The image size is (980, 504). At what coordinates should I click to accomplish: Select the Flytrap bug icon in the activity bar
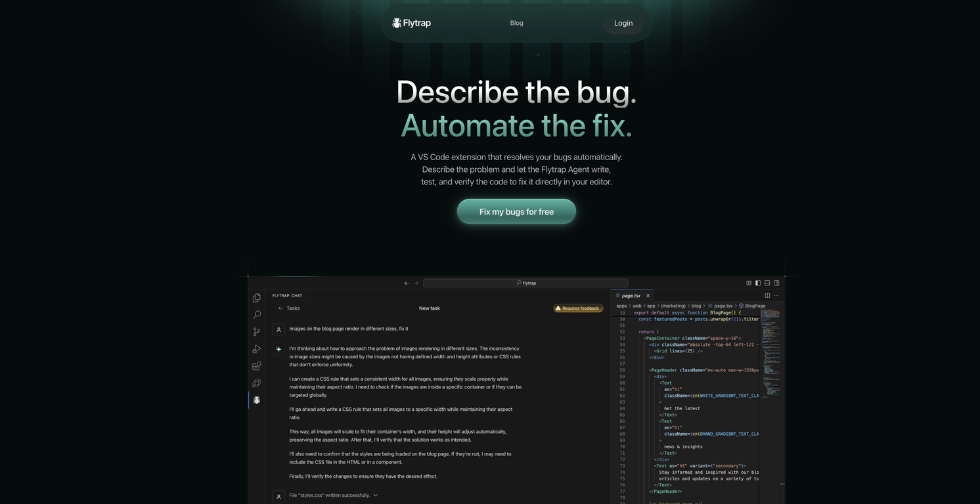(x=257, y=400)
